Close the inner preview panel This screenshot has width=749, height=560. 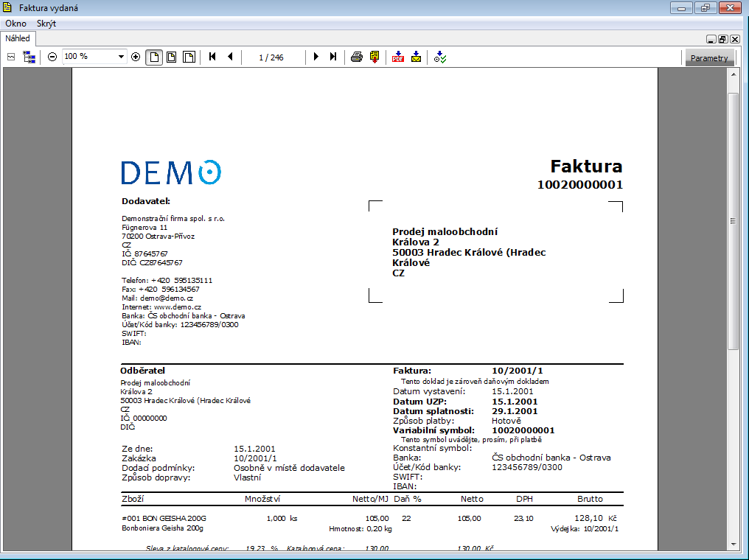coord(735,39)
